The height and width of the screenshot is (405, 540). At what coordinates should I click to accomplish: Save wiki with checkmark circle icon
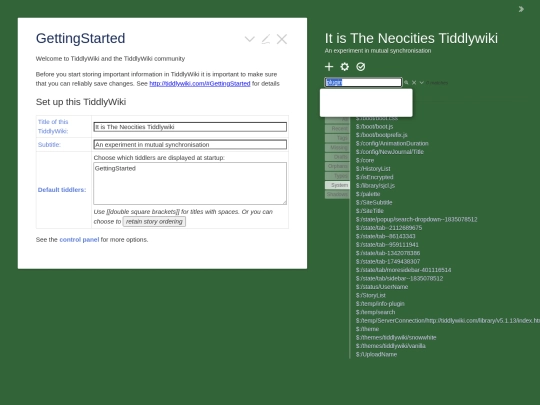pos(361,66)
